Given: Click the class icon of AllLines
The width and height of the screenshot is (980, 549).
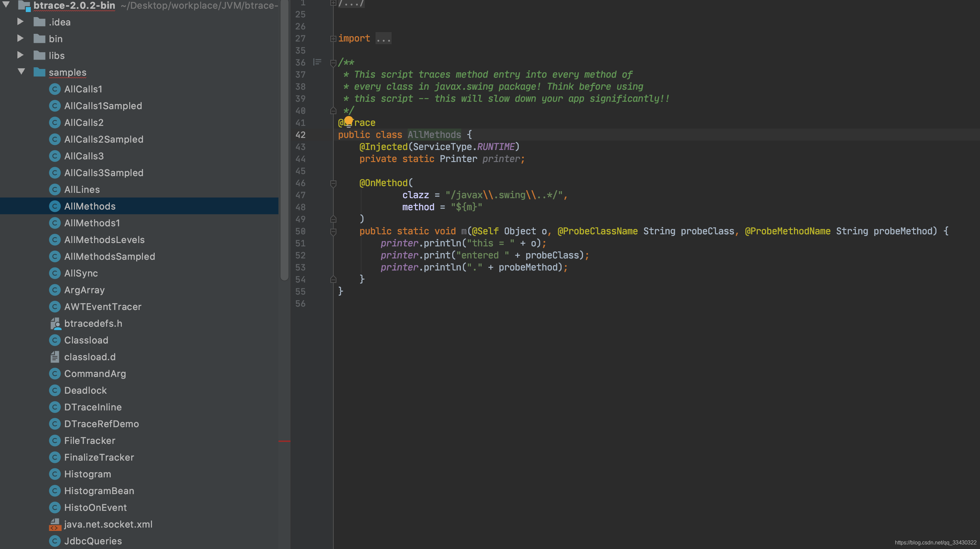Looking at the screenshot, I should point(55,189).
